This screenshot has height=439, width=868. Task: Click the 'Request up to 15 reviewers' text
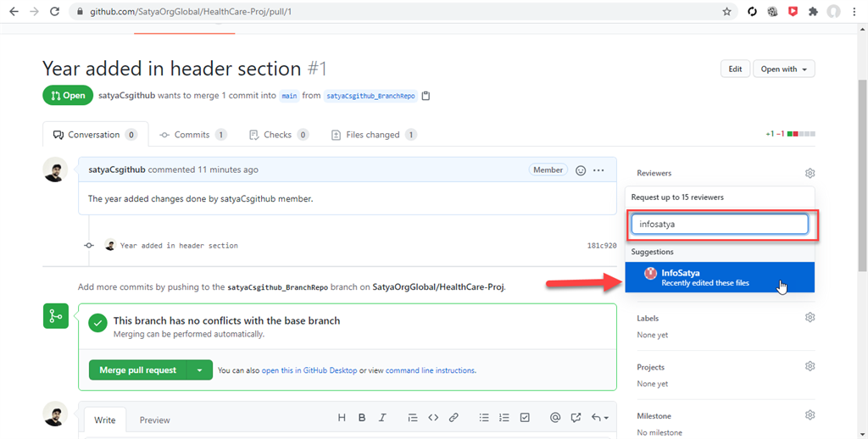(x=677, y=197)
